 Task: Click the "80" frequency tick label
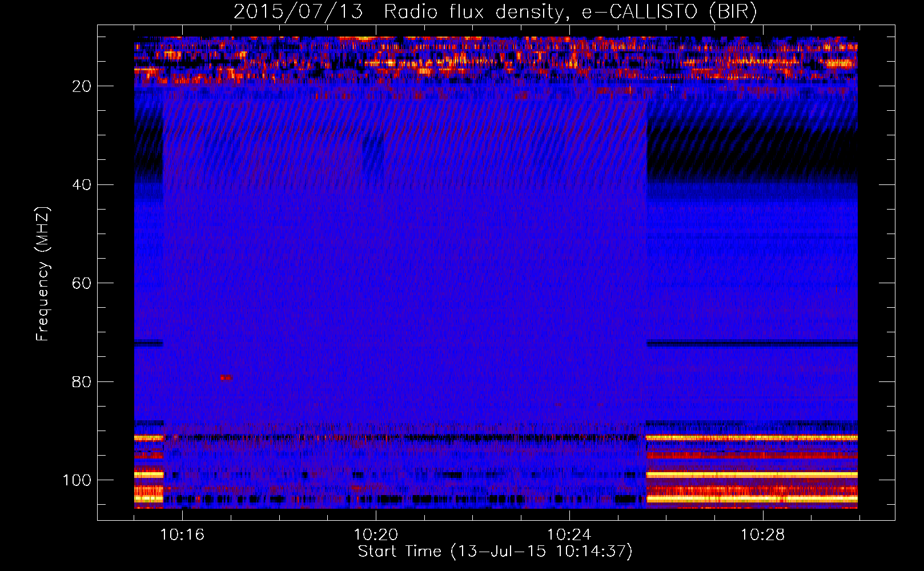(82, 381)
